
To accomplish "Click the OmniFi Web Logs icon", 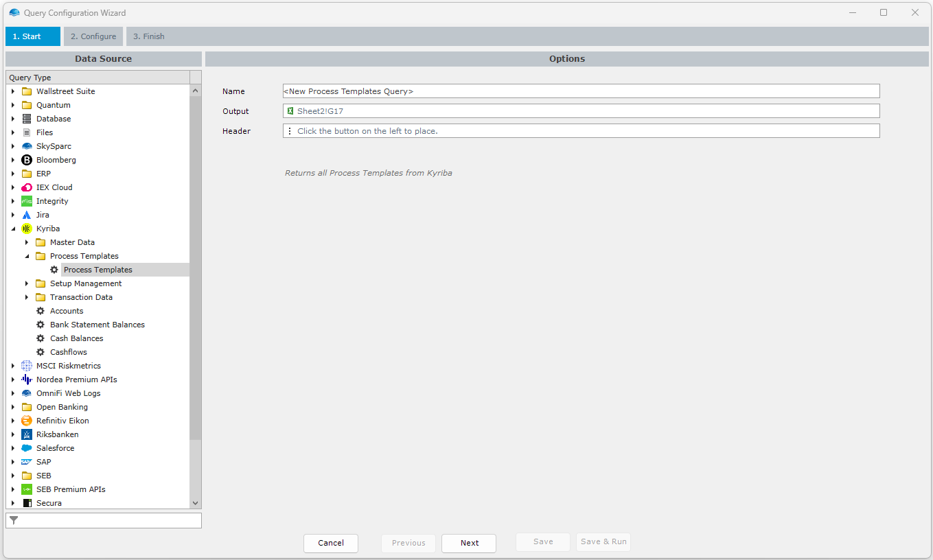I will click(27, 393).
